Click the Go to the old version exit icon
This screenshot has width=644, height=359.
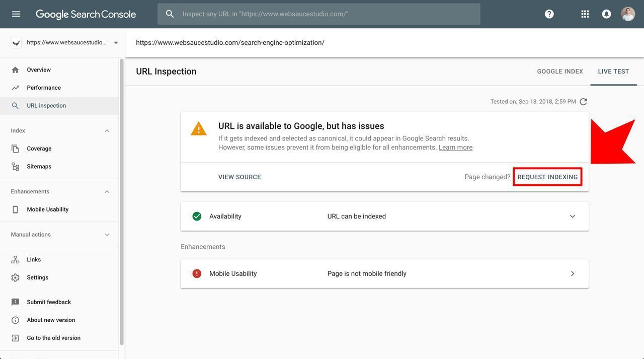click(x=15, y=338)
